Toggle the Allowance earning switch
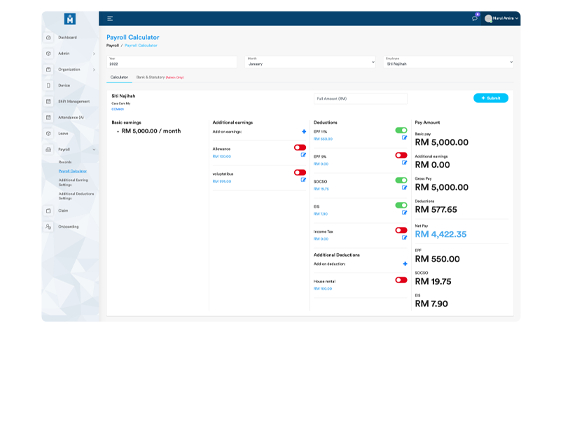 pos(300,147)
